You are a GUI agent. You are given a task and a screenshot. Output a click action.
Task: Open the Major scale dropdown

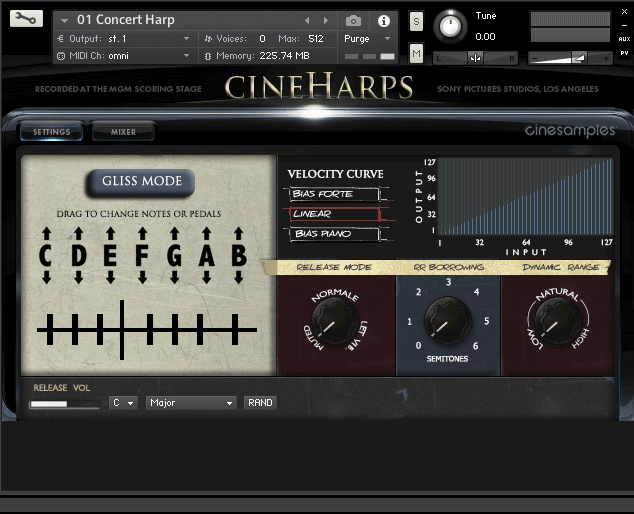(x=191, y=403)
